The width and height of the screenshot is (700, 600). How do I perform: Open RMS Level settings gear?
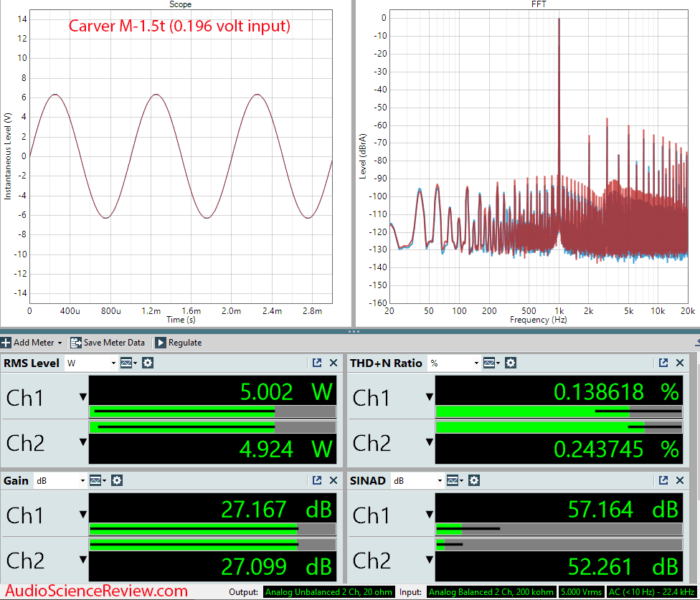(x=148, y=363)
